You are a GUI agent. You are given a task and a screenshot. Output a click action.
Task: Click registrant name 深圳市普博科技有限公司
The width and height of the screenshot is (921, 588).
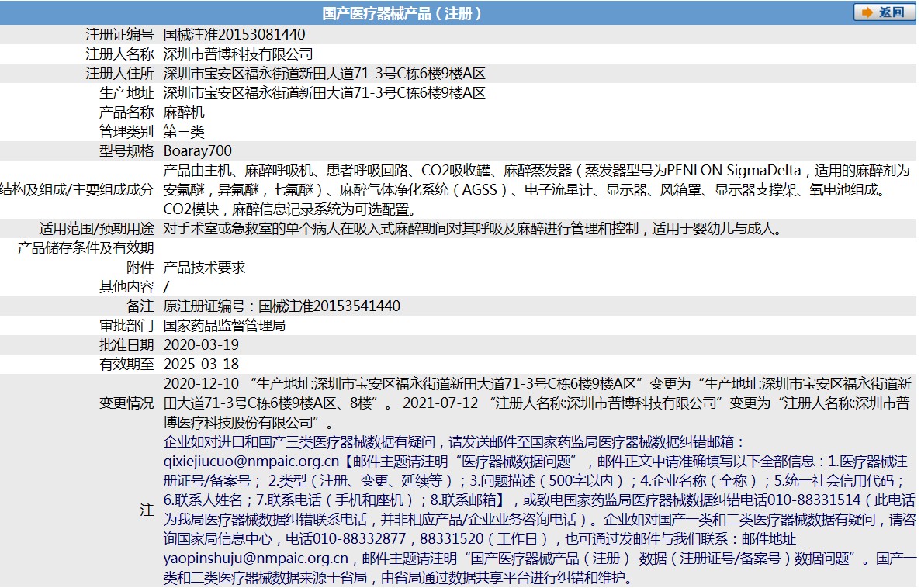pos(238,54)
